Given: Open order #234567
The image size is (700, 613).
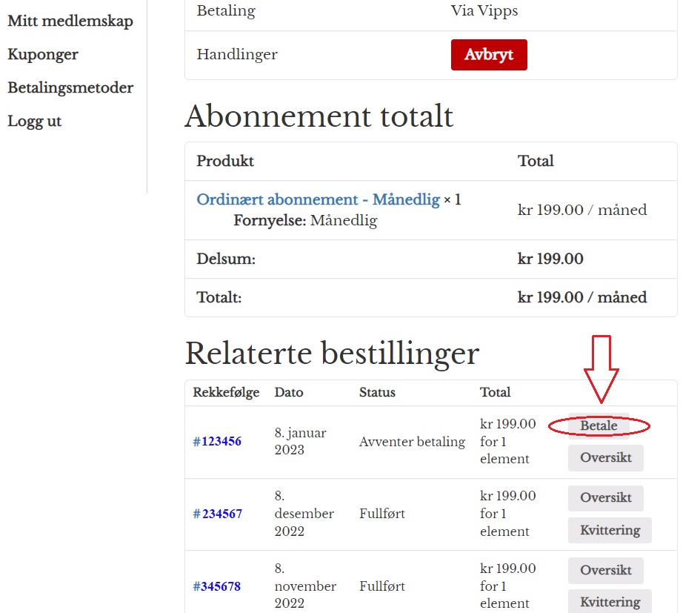Looking at the screenshot, I should 217,514.
